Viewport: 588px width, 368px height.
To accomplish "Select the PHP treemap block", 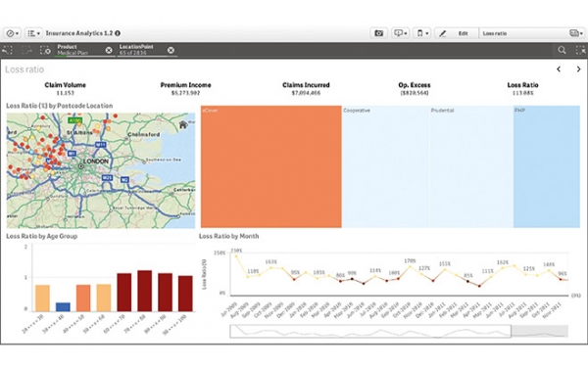I will click(x=547, y=166).
